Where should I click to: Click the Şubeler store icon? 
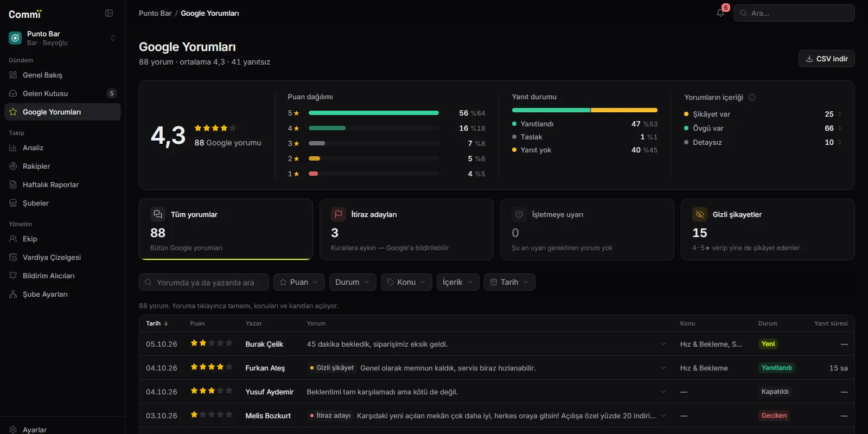pos(13,203)
